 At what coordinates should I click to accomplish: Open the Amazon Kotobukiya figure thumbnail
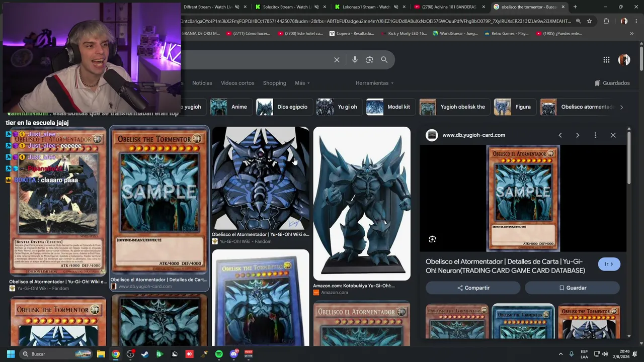pos(362,203)
